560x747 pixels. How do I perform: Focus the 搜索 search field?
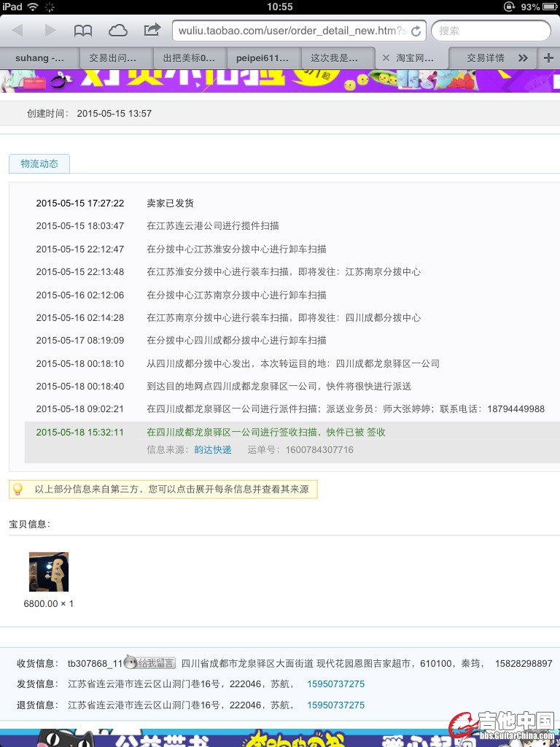491,31
